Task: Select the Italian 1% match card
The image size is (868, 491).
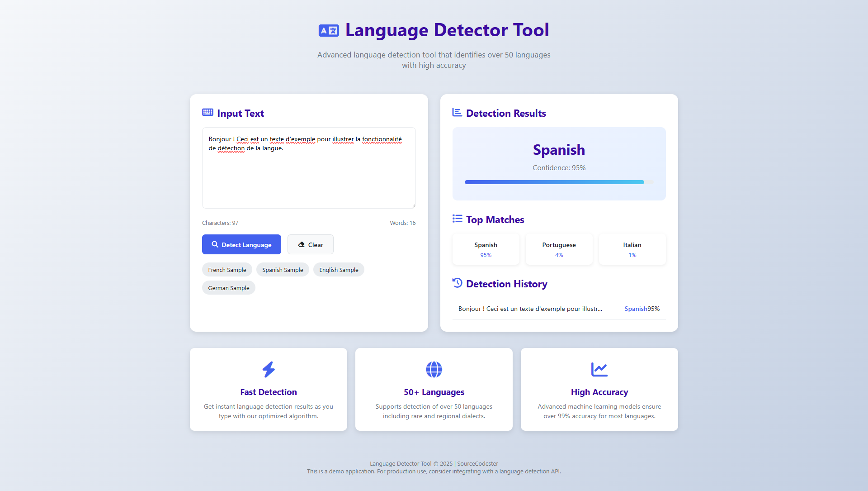Action: tap(632, 249)
